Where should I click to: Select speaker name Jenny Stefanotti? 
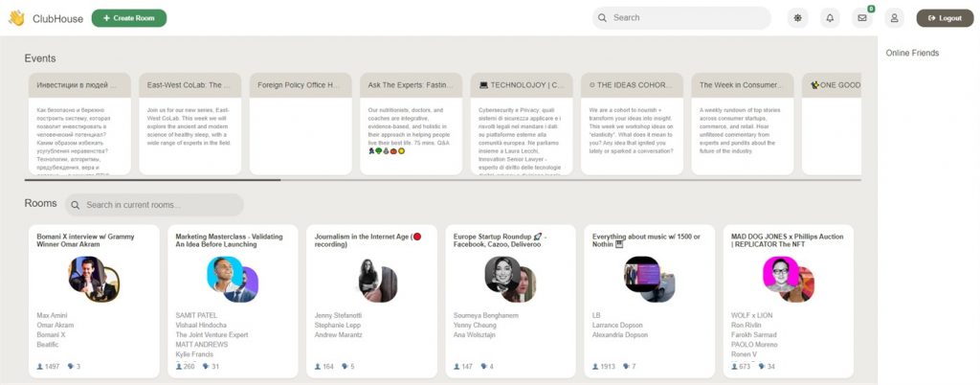tap(338, 316)
